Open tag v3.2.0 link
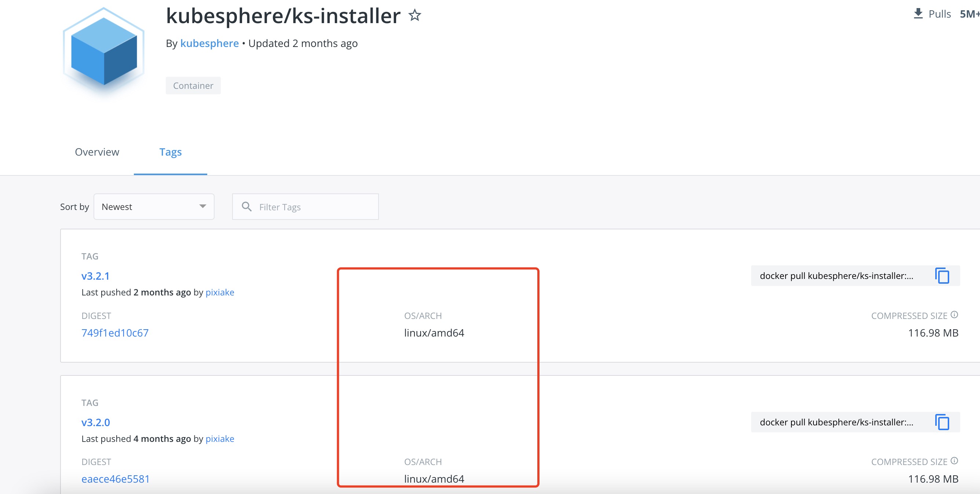 95,422
